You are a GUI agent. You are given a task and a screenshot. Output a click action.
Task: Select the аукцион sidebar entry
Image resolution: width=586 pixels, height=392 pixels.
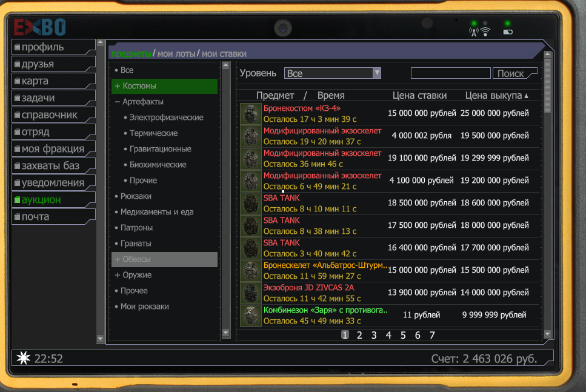click(x=53, y=199)
